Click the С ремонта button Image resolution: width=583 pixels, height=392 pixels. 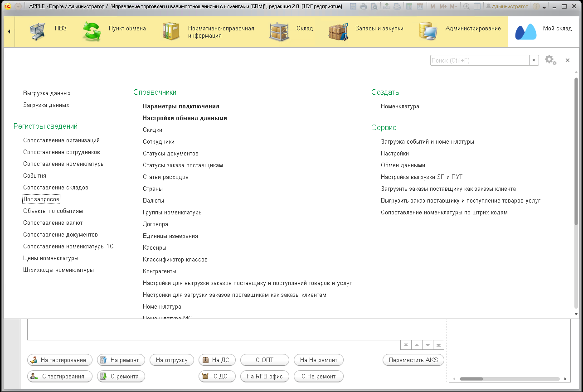121,376
